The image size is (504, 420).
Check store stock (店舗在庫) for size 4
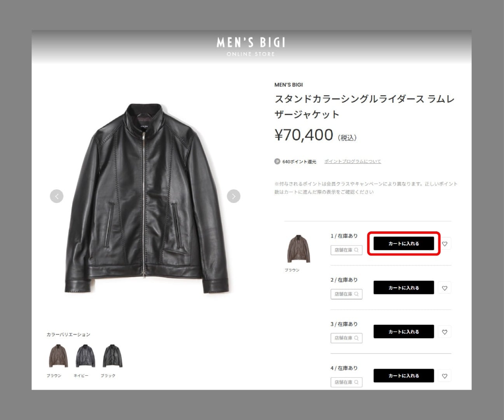click(x=347, y=382)
